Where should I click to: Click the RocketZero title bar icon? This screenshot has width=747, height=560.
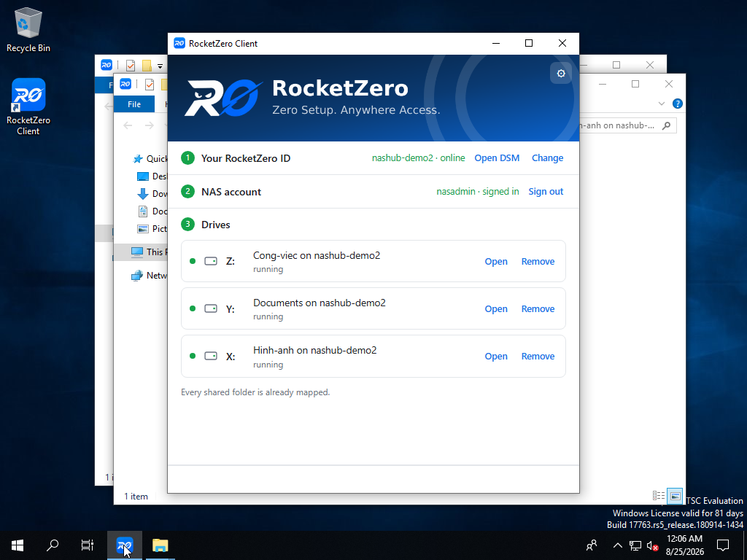(x=179, y=43)
